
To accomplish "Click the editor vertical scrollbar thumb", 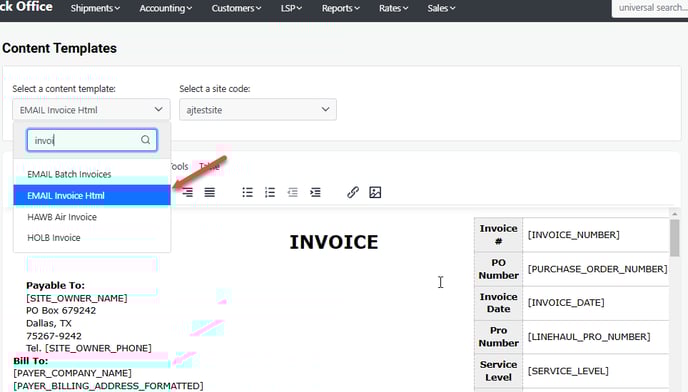I will (x=674, y=237).
